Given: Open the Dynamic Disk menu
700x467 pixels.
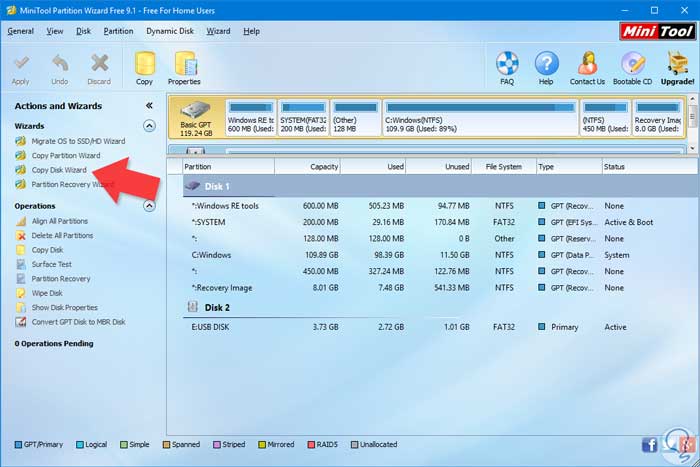Looking at the screenshot, I should (170, 31).
